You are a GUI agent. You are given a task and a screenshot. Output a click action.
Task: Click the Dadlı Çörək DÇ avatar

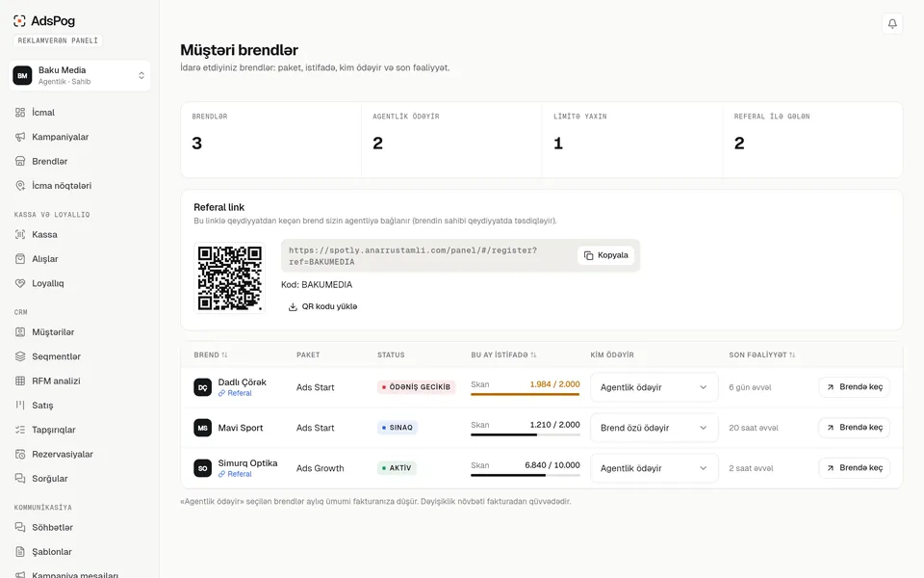click(203, 387)
